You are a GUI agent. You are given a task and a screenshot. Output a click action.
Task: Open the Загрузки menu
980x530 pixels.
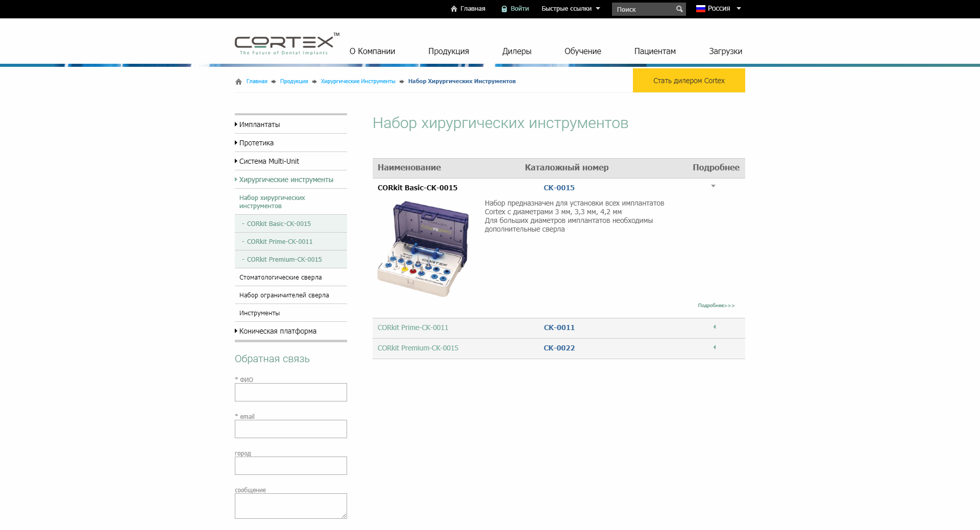(725, 51)
